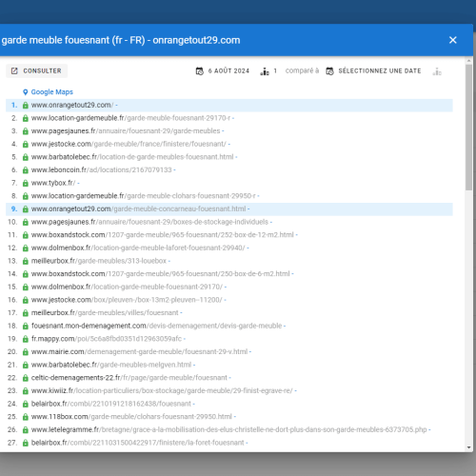The width and height of the screenshot is (476, 476).
Task: Open belairbox.fr combi/2210191218162438/fouesnant link
Action: tap(111, 405)
